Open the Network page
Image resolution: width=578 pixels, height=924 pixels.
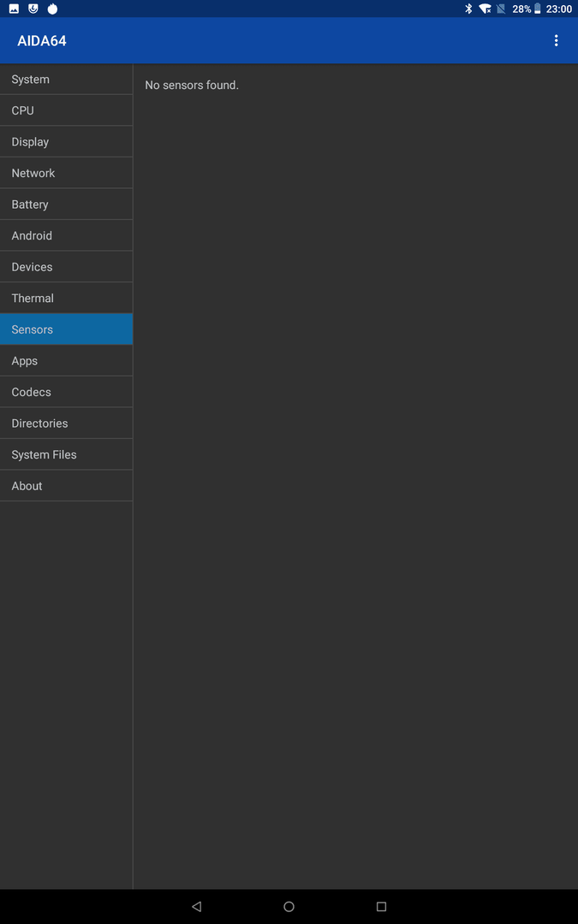tap(66, 173)
